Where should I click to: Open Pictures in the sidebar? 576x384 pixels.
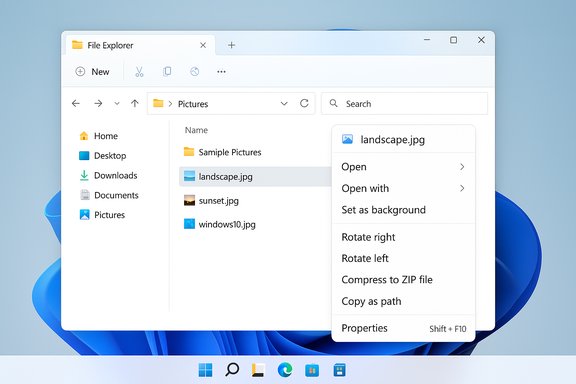point(102,215)
